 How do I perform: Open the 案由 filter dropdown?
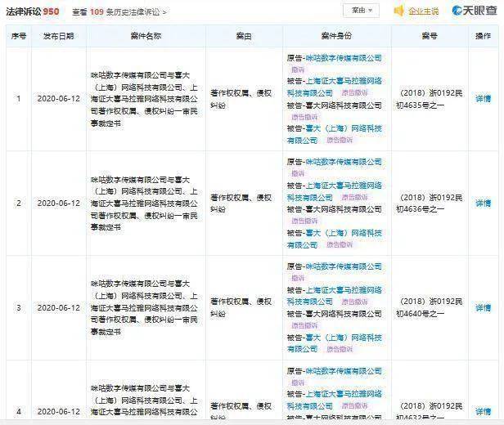362,11
